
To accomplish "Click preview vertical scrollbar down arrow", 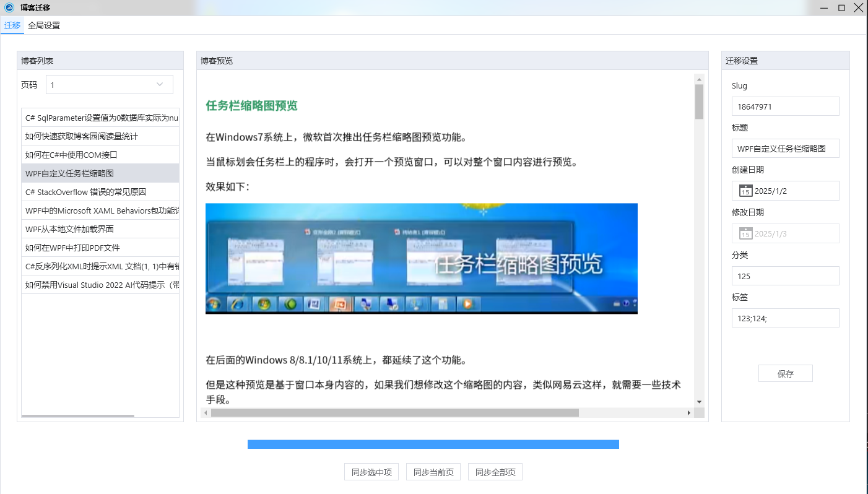I will (x=699, y=402).
